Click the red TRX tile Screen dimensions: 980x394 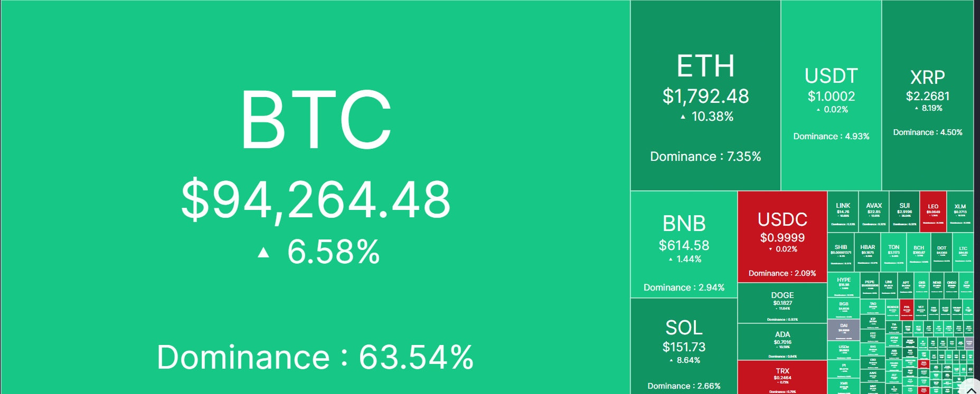782,377
